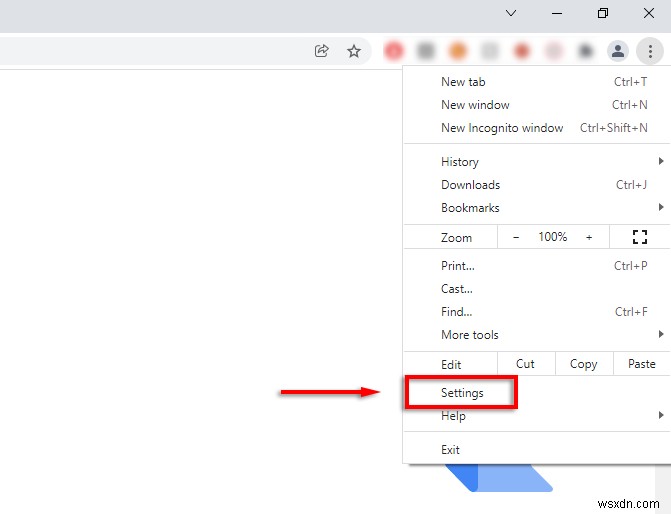Expand the History submenu
The height and width of the screenshot is (514, 671).
click(x=537, y=162)
